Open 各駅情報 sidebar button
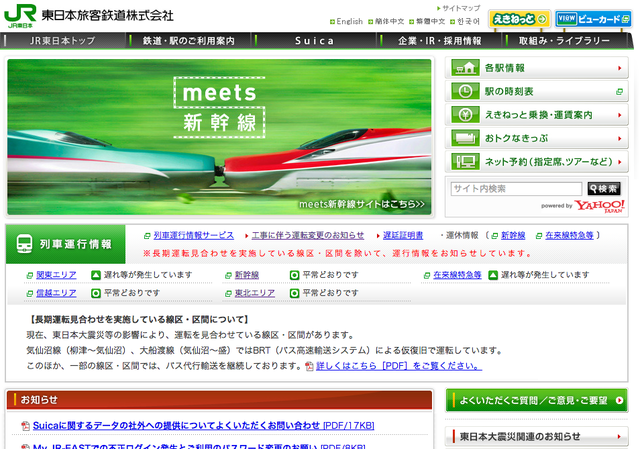 [x=537, y=68]
